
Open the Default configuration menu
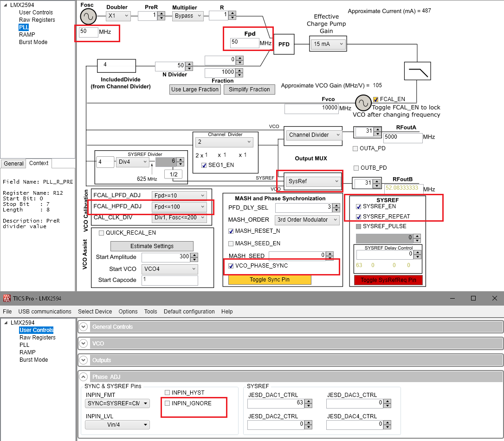tap(189, 312)
